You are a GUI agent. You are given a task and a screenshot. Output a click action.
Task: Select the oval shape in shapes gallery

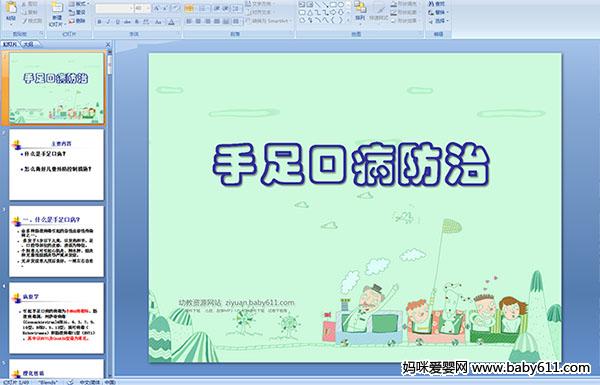pyautogui.click(x=341, y=5)
